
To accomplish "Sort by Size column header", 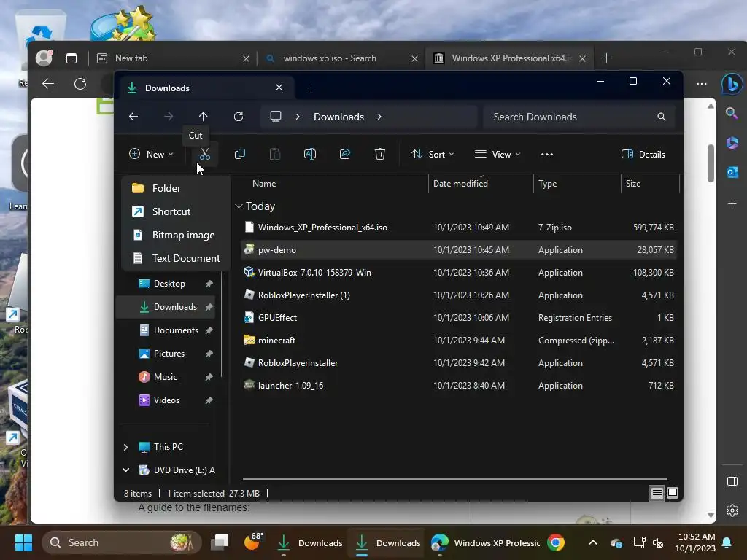I will (x=632, y=184).
